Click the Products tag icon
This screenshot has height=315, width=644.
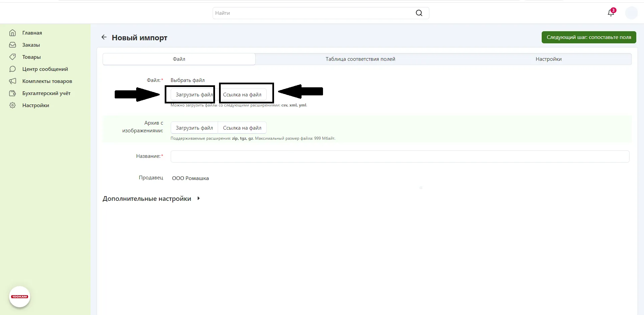point(12,57)
